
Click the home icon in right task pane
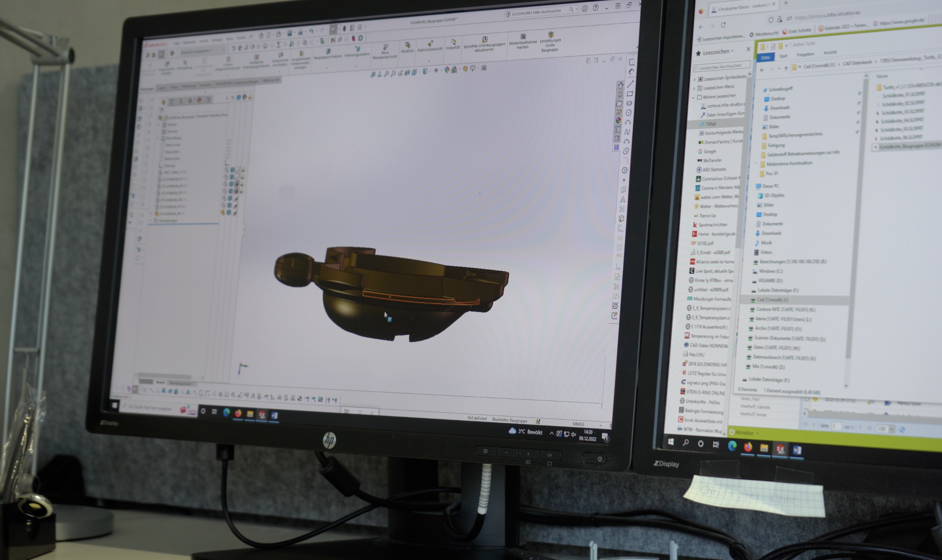(x=620, y=85)
